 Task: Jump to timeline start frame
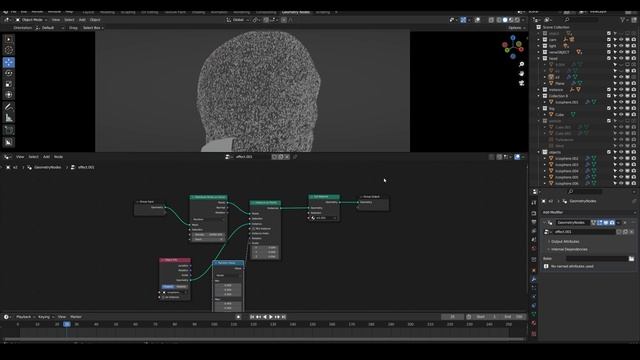click(x=252, y=317)
